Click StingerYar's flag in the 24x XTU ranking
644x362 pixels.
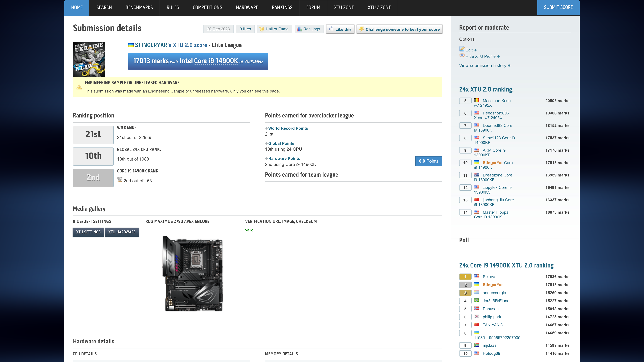[x=477, y=163]
